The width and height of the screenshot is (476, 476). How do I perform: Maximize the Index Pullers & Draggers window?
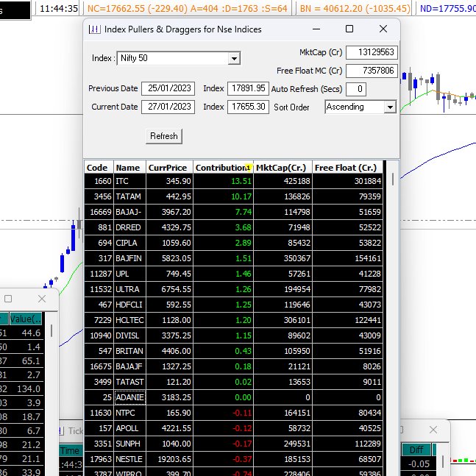tap(349, 29)
